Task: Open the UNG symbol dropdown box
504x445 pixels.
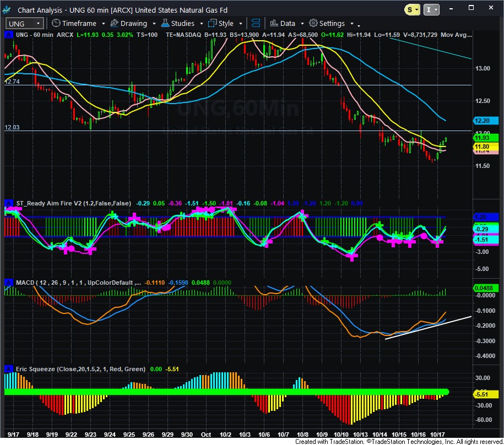Action: 24,24
